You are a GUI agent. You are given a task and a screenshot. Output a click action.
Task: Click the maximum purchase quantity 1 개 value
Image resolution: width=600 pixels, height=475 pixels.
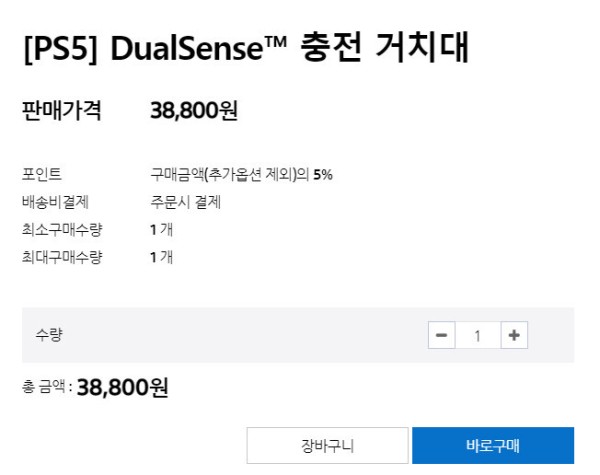161,257
